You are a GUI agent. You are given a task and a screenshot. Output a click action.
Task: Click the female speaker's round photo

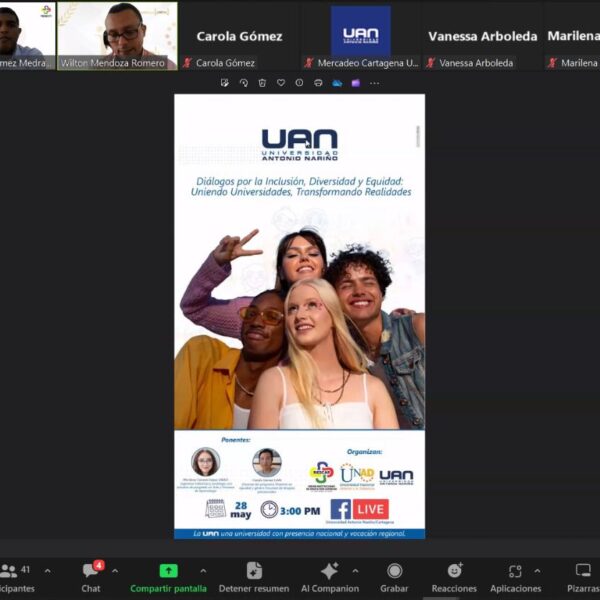tap(205, 462)
